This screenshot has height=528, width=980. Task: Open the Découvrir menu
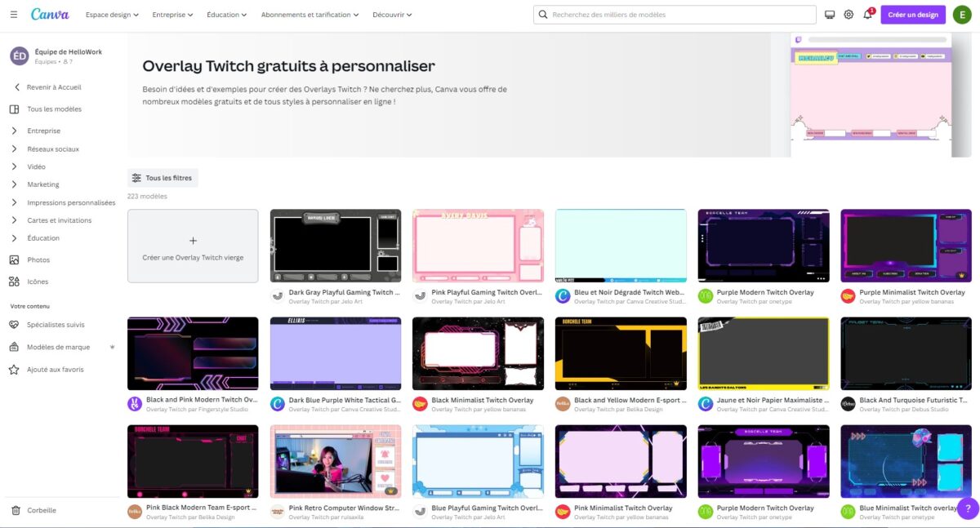390,14
